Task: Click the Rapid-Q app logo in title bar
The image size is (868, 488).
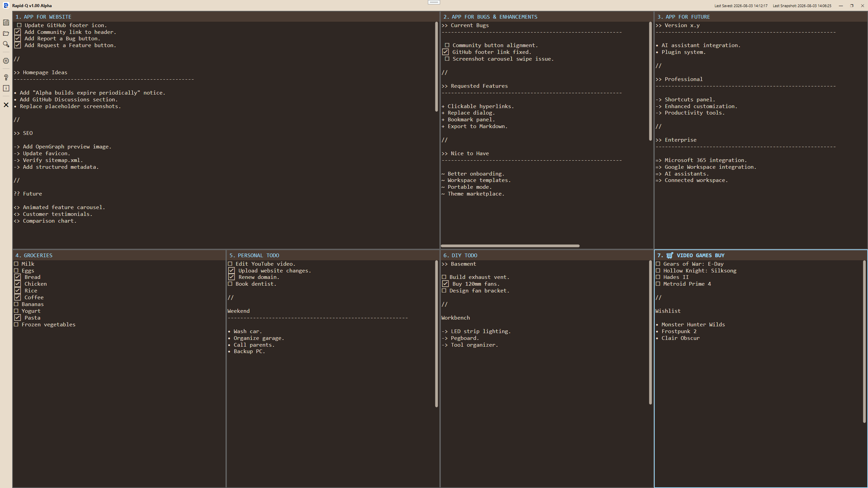Action: [6, 5]
